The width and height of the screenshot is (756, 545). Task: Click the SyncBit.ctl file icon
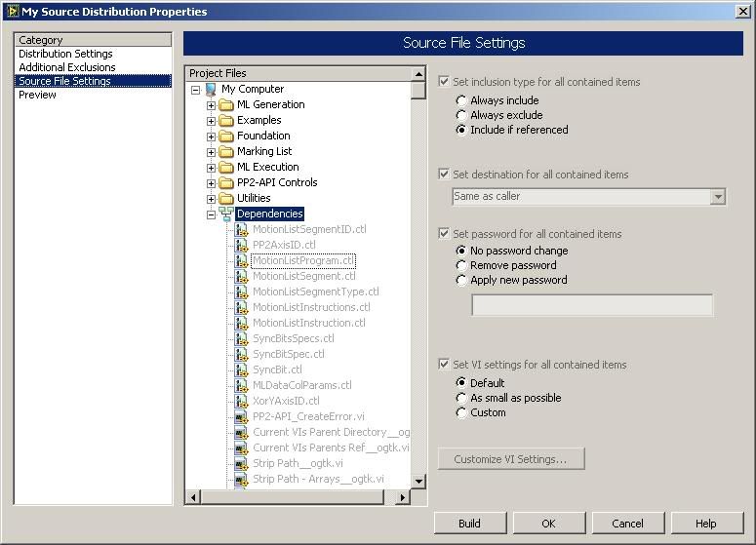point(241,370)
